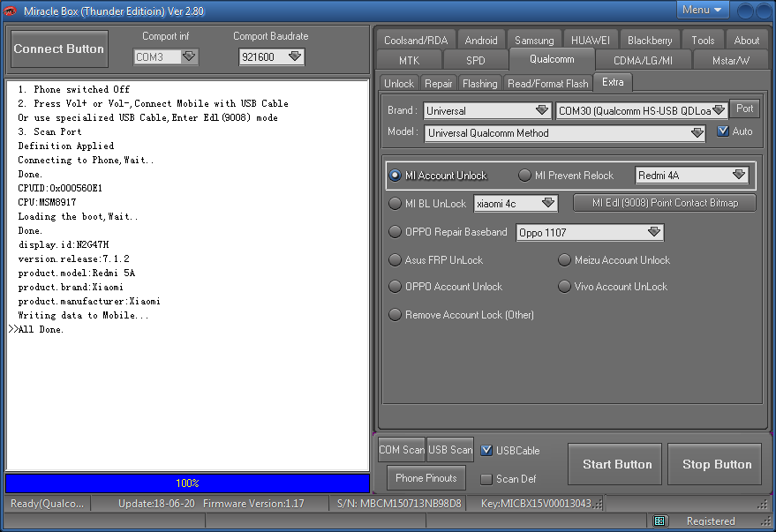The width and height of the screenshot is (776, 532).
Task: Open the Menu dropdown in title bar
Action: pos(702,10)
